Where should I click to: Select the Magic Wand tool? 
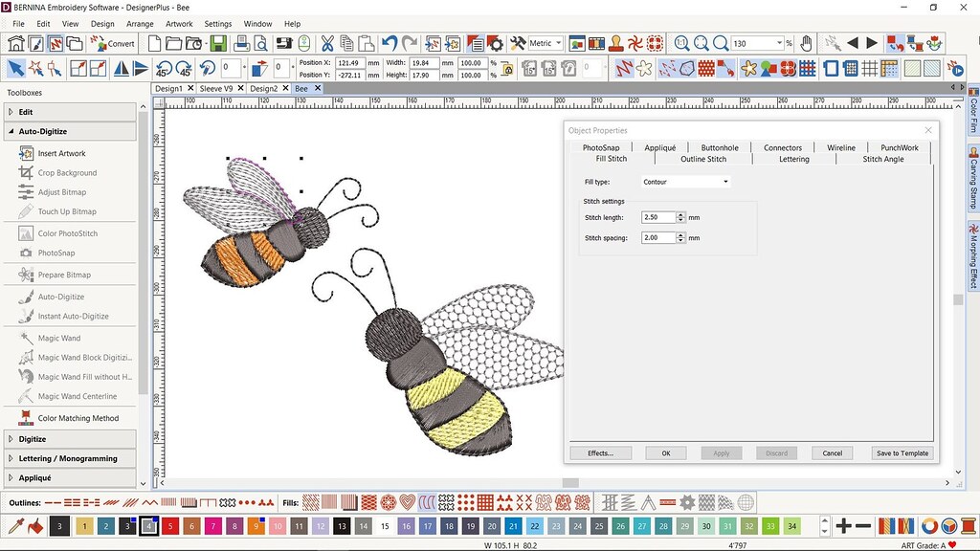[x=60, y=337]
